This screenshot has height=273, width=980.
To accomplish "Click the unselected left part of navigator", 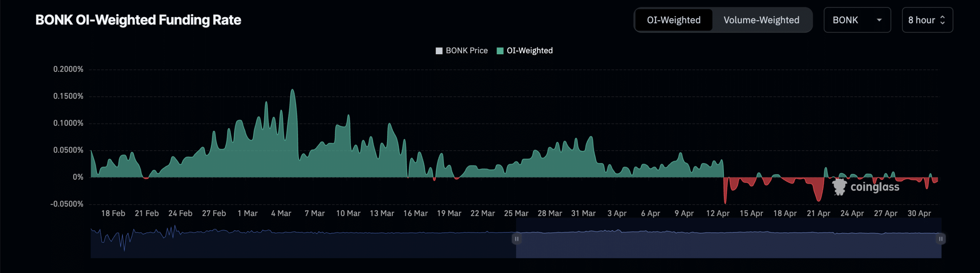I will coord(302,245).
